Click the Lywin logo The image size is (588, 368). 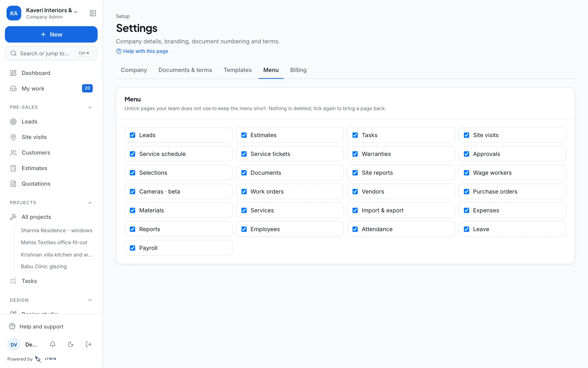46,359
